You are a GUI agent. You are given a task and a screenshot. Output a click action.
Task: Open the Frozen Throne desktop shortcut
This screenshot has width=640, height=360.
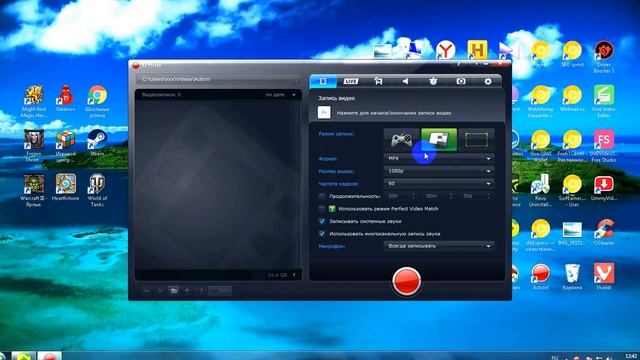coord(34,146)
